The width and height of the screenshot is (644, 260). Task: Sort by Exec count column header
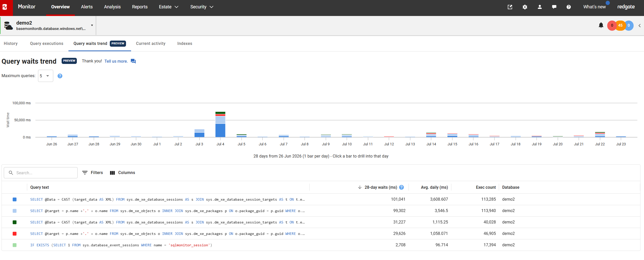(x=486, y=187)
